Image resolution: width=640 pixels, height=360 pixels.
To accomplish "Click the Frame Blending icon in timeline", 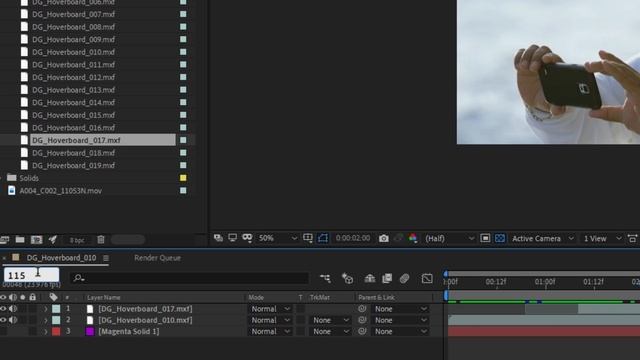I will pos(387,278).
